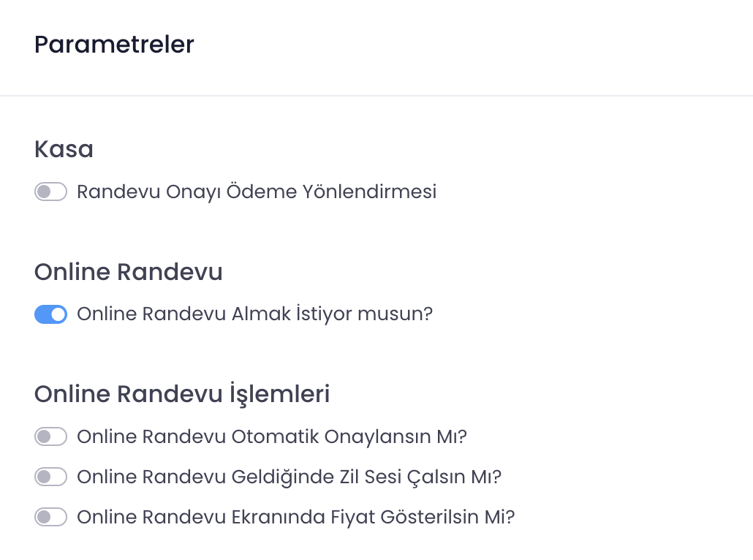The width and height of the screenshot is (753, 560).
Task: Toggle Geldiğinde Zil Sesi Çalsın Mı switch
Action: [x=50, y=477]
